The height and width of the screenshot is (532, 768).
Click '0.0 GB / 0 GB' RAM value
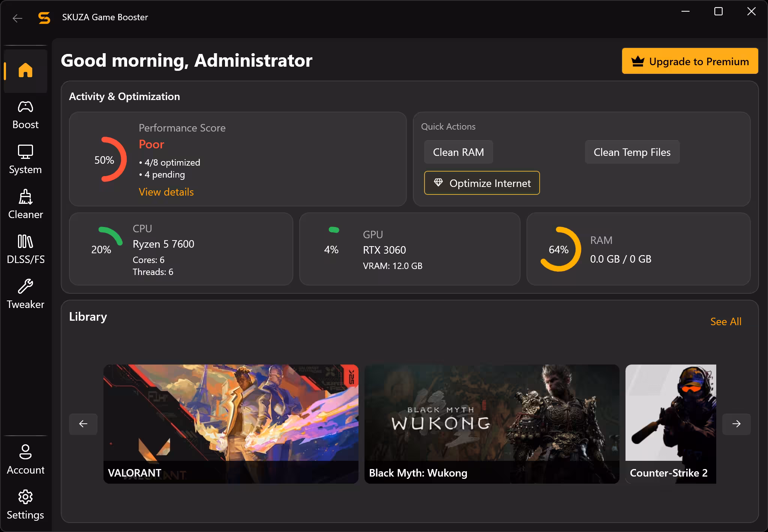tap(621, 259)
